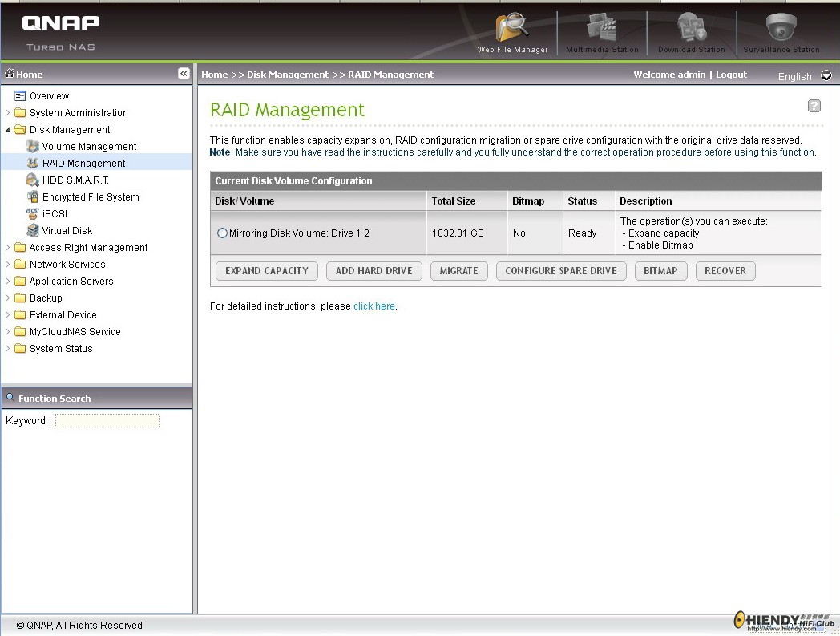
Task: Click the System Administration folder icon
Action: pyautogui.click(x=20, y=112)
